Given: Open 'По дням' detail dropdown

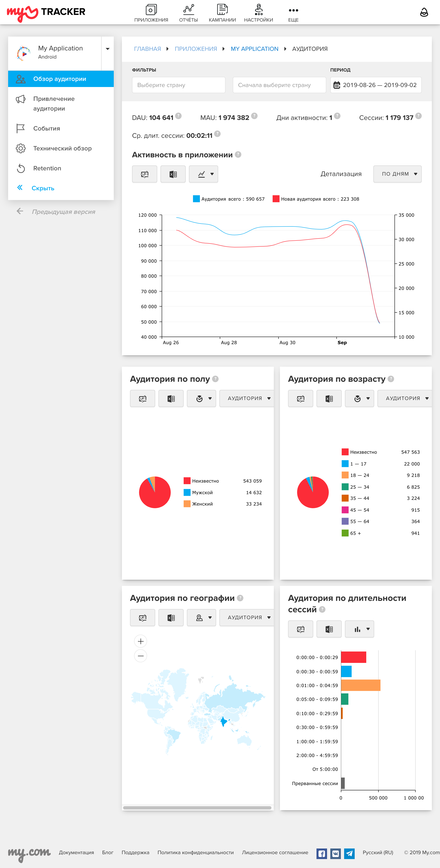Looking at the screenshot, I should 397,174.
